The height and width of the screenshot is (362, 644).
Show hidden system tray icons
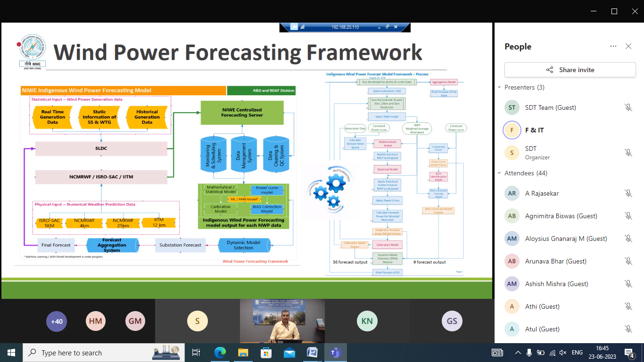tap(518, 353)
